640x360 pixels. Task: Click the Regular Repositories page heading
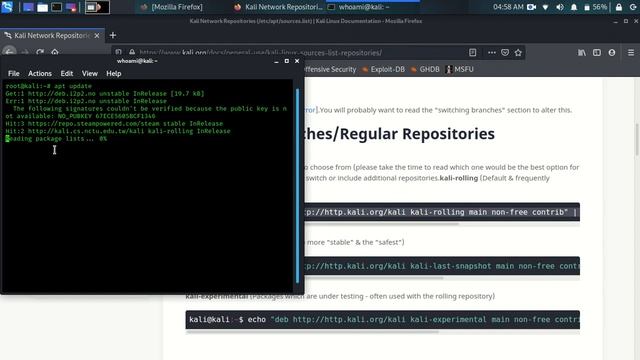(399, 134)
